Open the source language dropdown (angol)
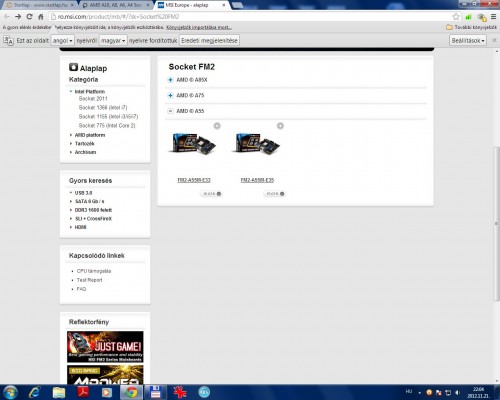 (x=63, y=41)
